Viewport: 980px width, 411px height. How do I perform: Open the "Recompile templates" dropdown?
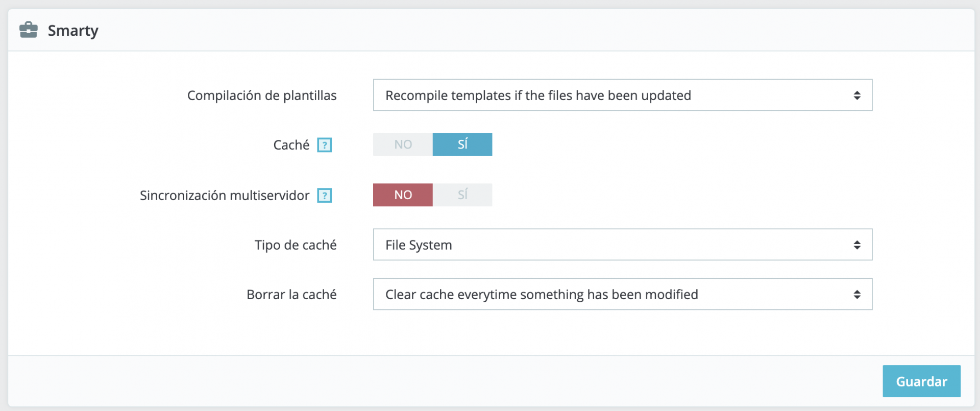612,95
